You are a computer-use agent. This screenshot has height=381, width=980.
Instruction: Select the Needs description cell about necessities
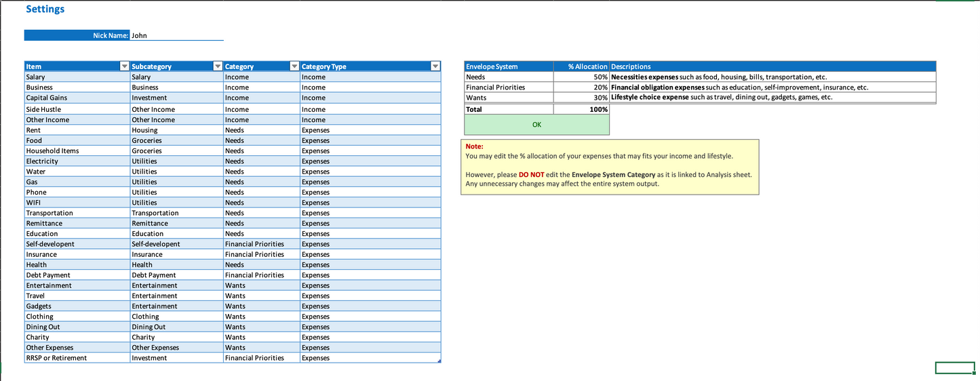[772, 77]
